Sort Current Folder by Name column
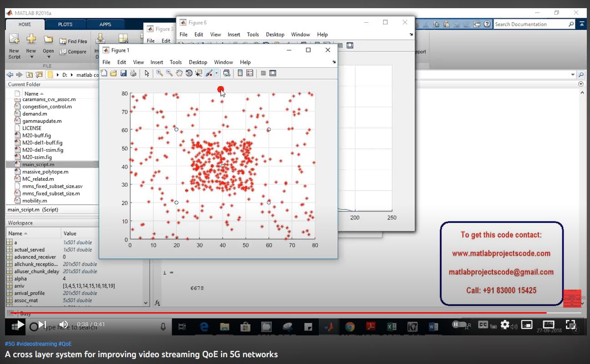Viewport: 590px width, 364px height. point(34,94)
